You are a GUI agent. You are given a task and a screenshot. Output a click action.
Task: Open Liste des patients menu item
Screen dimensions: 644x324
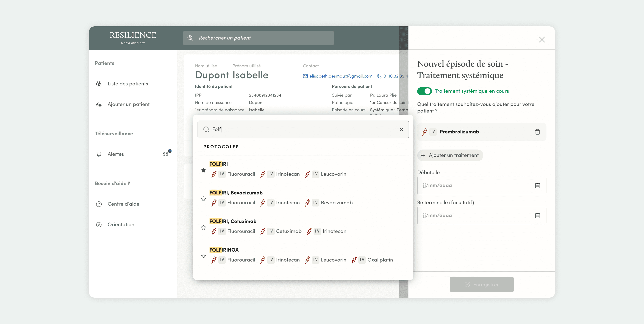128,84
